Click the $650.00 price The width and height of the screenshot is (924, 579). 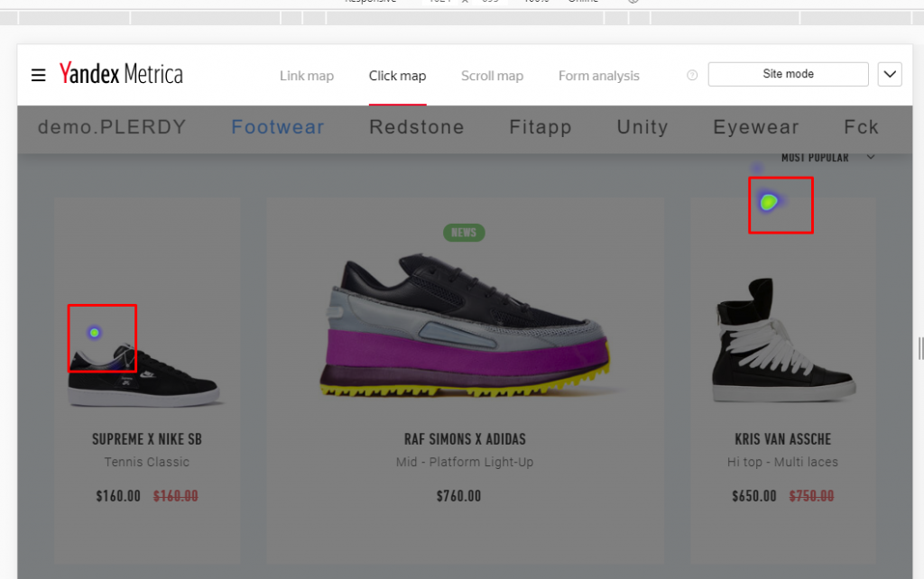click(x=754, y=497)
